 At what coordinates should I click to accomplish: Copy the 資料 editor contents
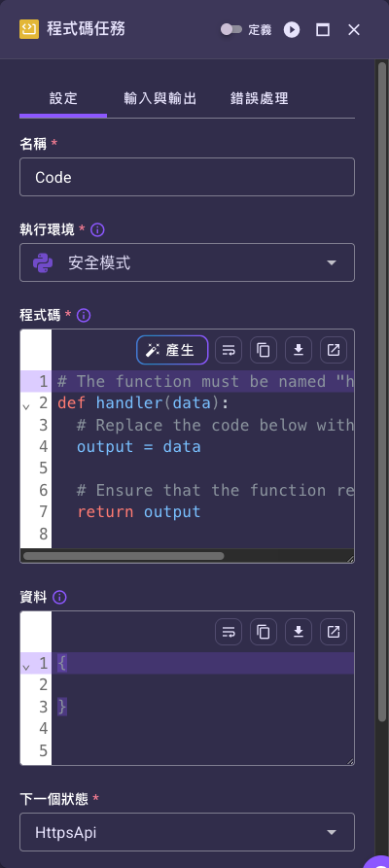click(x=264, y=632)
